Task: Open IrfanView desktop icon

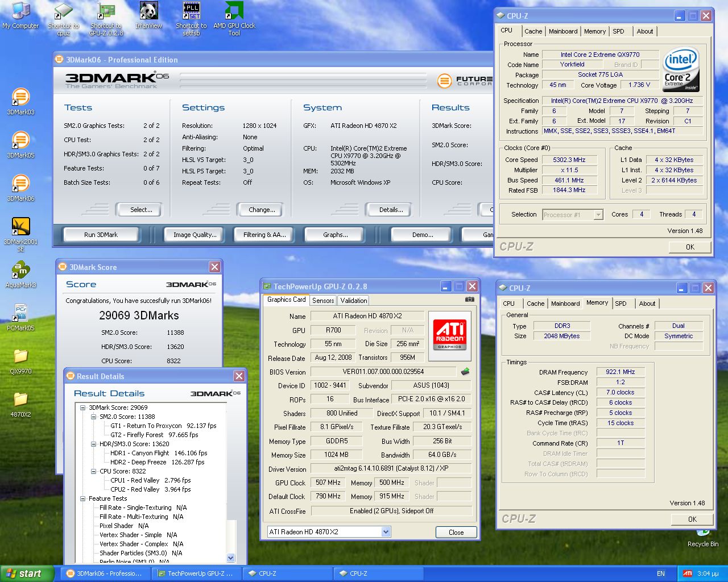Action: point(148,15)
